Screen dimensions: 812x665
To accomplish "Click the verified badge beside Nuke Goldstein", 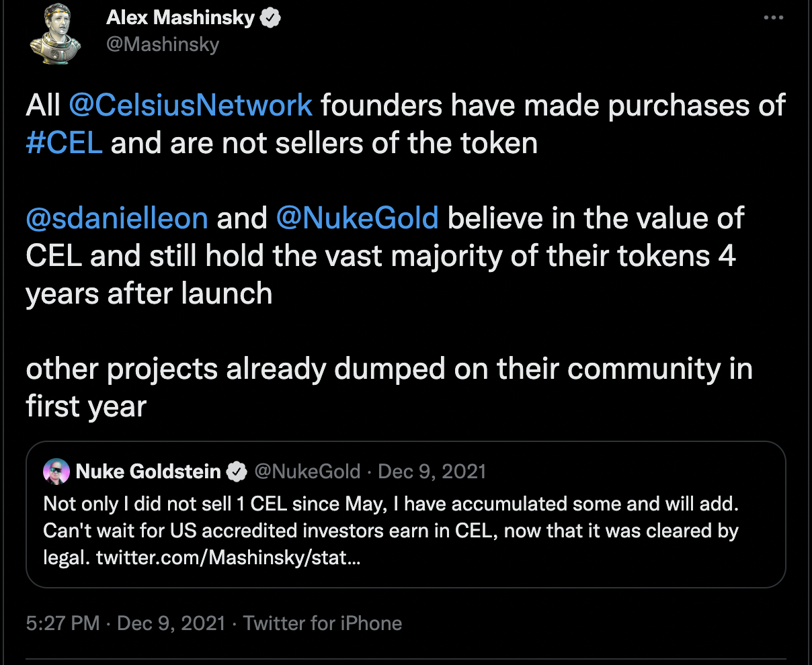I will [236, 472].
